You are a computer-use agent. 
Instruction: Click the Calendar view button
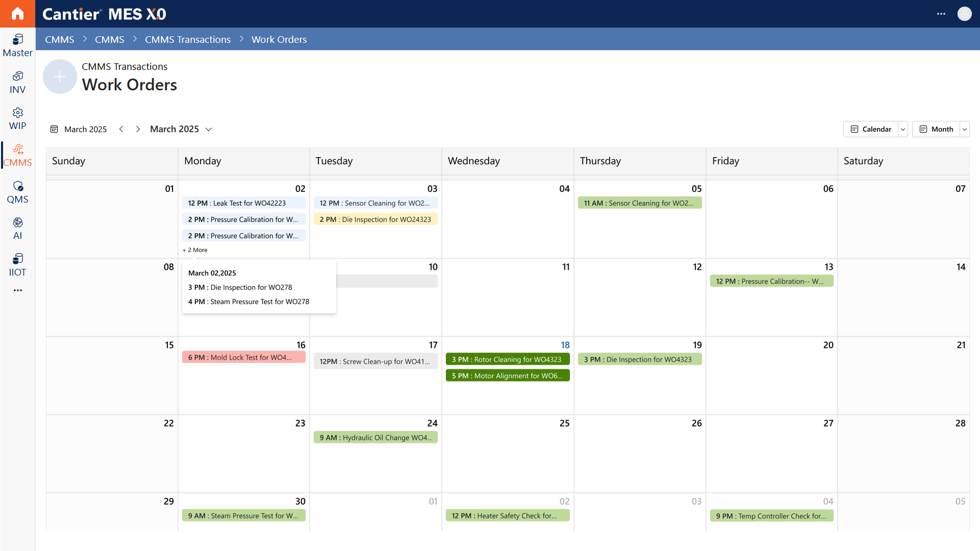[871, 129]
